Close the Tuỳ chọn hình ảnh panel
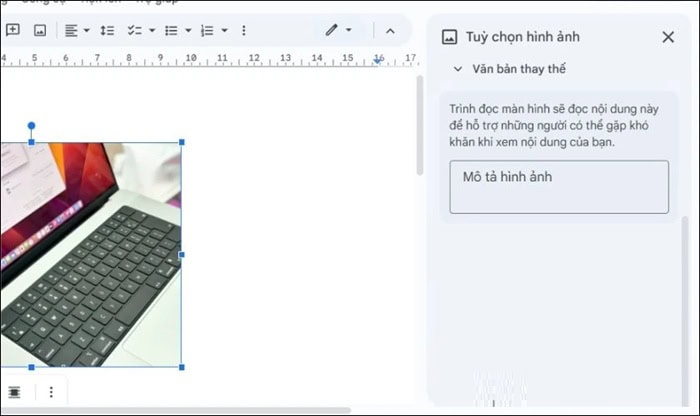 tap(668, 37)
